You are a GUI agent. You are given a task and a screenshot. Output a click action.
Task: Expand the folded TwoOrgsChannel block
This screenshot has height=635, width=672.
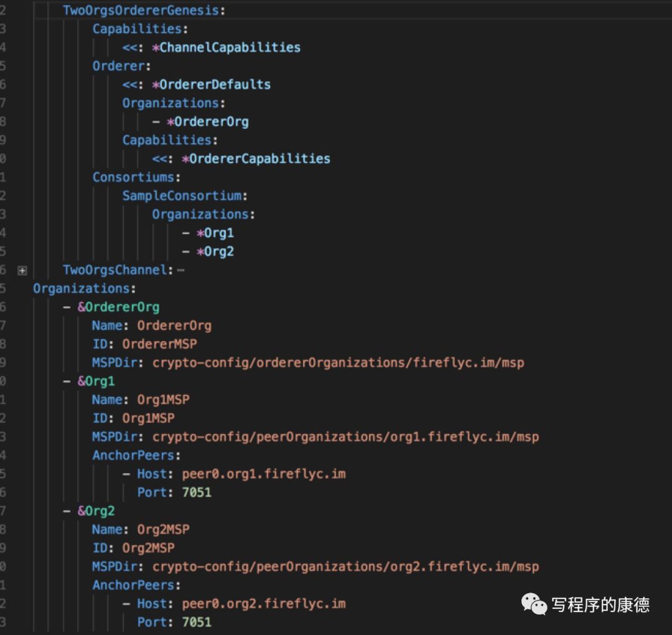click(22, 271)
